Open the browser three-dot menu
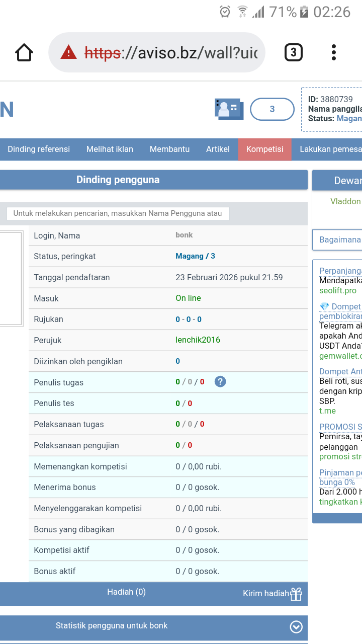Viewport: 362px width, 644px height. [333, 52]
